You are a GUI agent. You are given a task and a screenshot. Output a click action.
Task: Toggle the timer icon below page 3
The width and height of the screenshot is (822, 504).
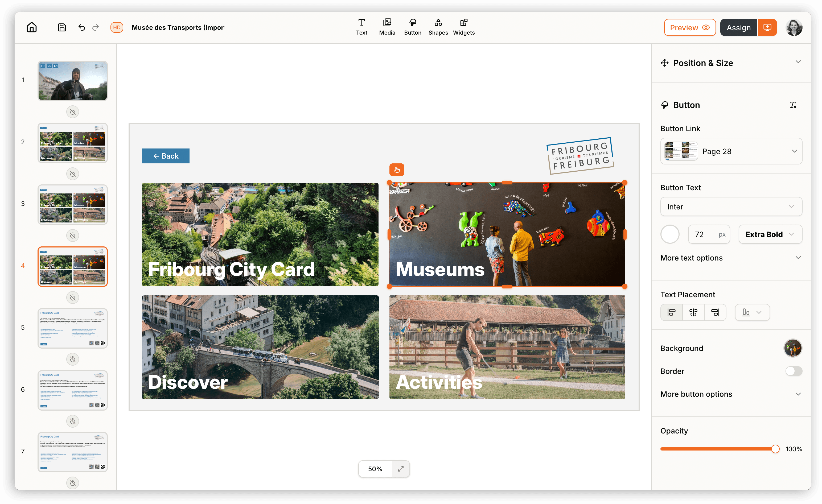click(73, 236)
